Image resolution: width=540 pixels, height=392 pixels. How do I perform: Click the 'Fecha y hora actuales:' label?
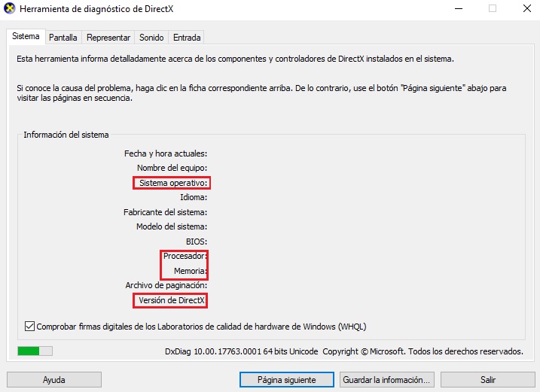(x=166, y=153)
